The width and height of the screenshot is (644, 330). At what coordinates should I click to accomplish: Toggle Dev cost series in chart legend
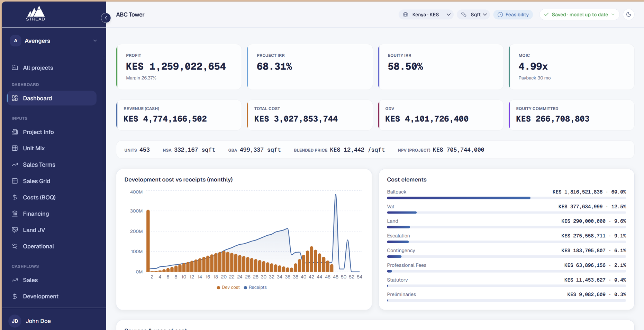pos(228,287)
